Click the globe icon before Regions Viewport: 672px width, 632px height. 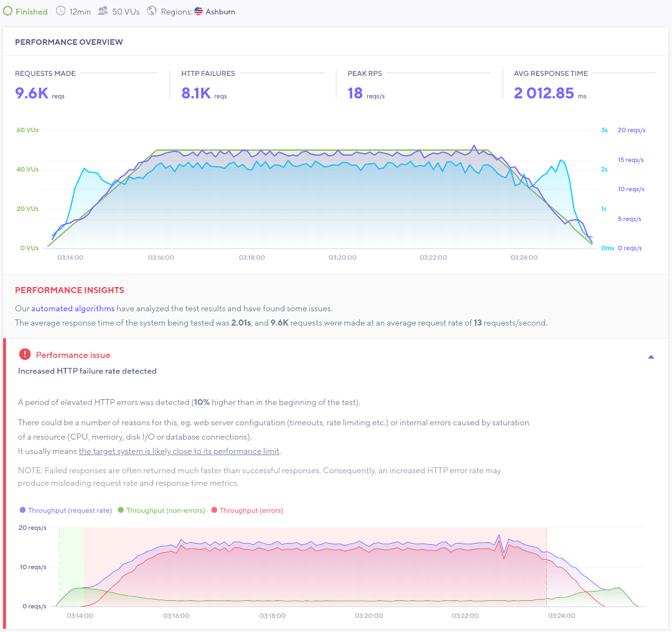(x=151, y=11)
